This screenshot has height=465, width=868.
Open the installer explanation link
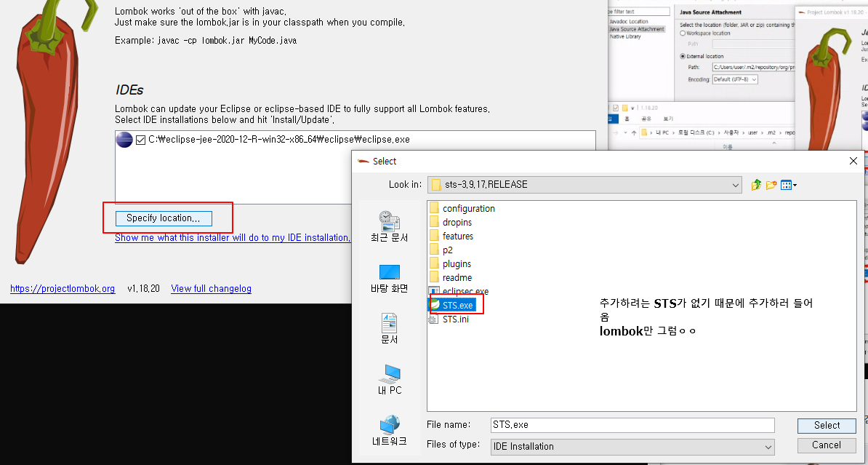click(233, 237)
